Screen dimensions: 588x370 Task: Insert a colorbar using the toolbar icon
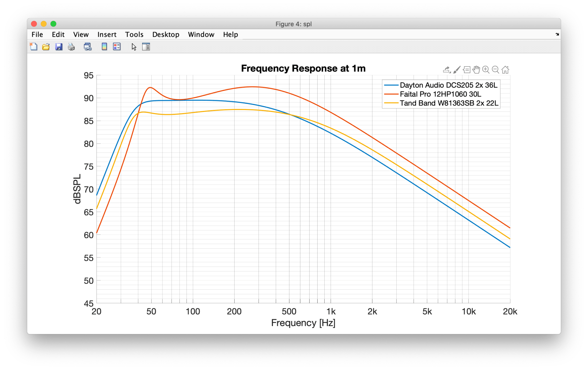104,47
